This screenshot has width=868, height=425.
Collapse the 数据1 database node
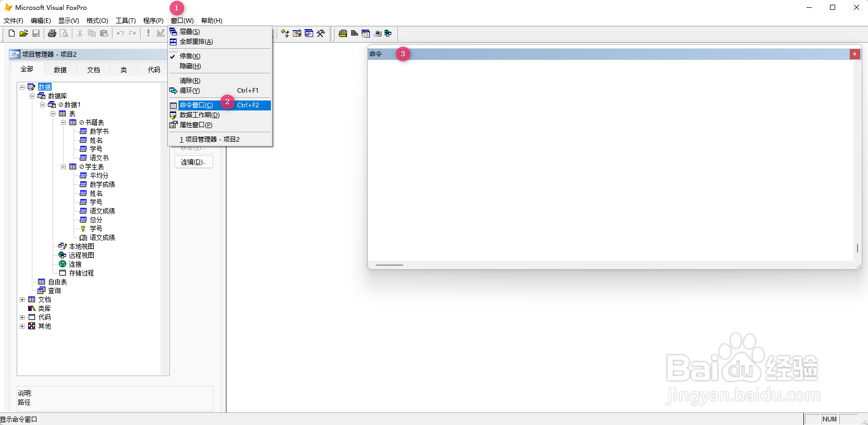click(x=43, y=105)
